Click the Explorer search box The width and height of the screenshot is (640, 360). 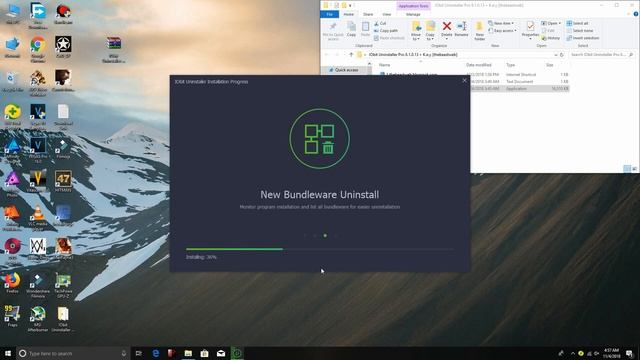pyautogui.click(x=601, y=54)
